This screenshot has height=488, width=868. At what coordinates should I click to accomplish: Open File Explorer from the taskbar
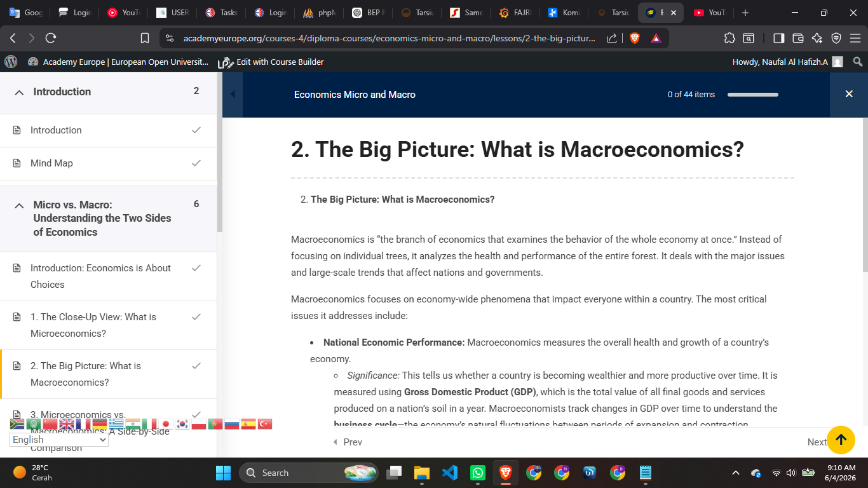click(x=422, y=473)
